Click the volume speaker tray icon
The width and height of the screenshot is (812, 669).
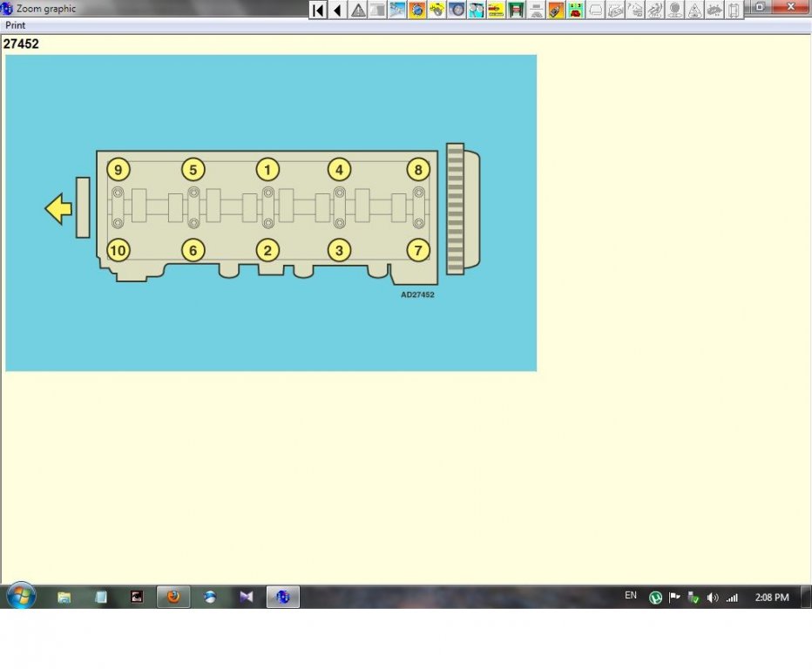713,598
